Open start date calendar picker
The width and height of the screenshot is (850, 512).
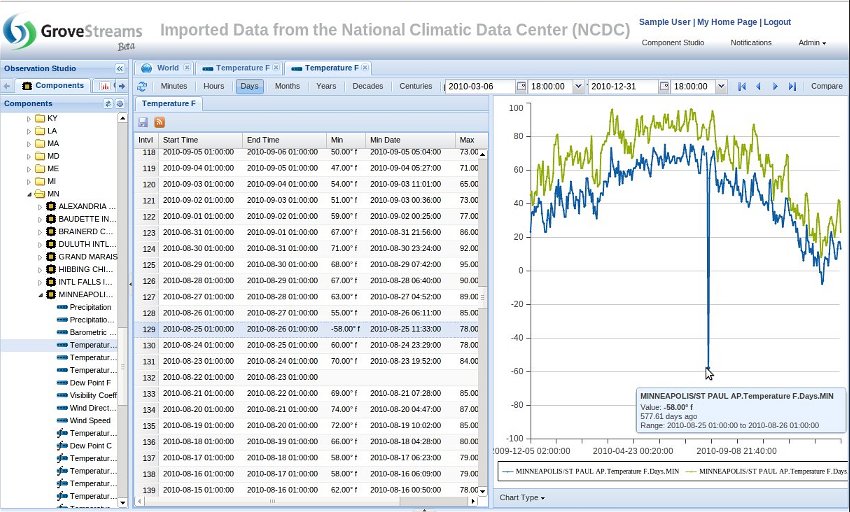click(x=520, y=87)
